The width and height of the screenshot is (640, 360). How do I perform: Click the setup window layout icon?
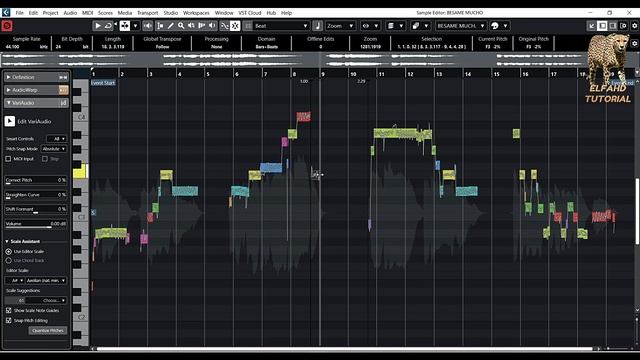pyautogui.click(x=623, y=26)
